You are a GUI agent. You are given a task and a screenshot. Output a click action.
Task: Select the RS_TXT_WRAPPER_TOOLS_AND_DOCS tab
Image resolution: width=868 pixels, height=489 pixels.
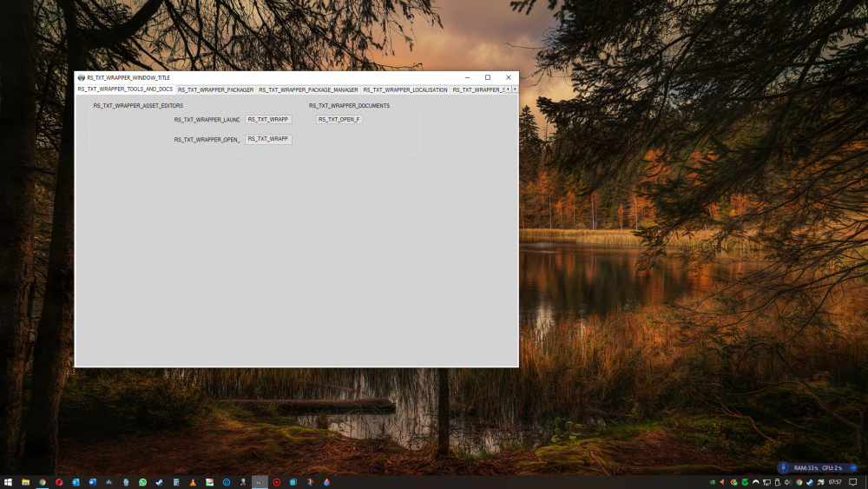point(125,89)
